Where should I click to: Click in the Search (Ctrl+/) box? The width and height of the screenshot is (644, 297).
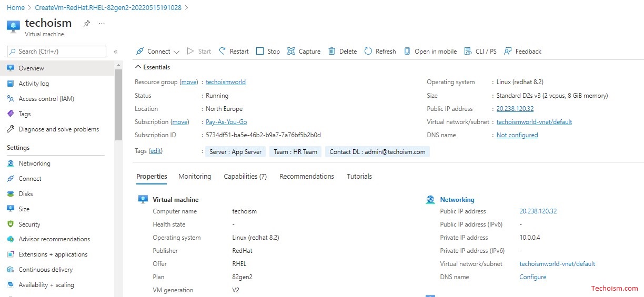56,52
